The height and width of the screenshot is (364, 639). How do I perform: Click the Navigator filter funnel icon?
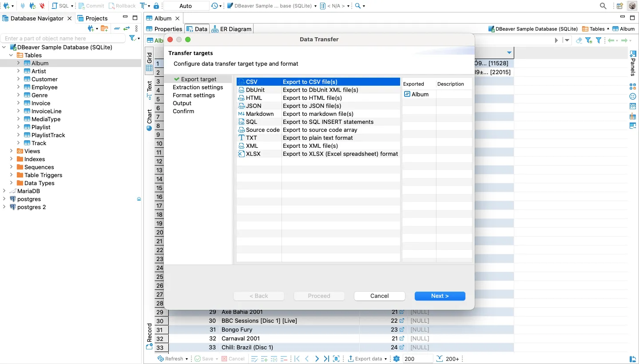pos(132,38)
